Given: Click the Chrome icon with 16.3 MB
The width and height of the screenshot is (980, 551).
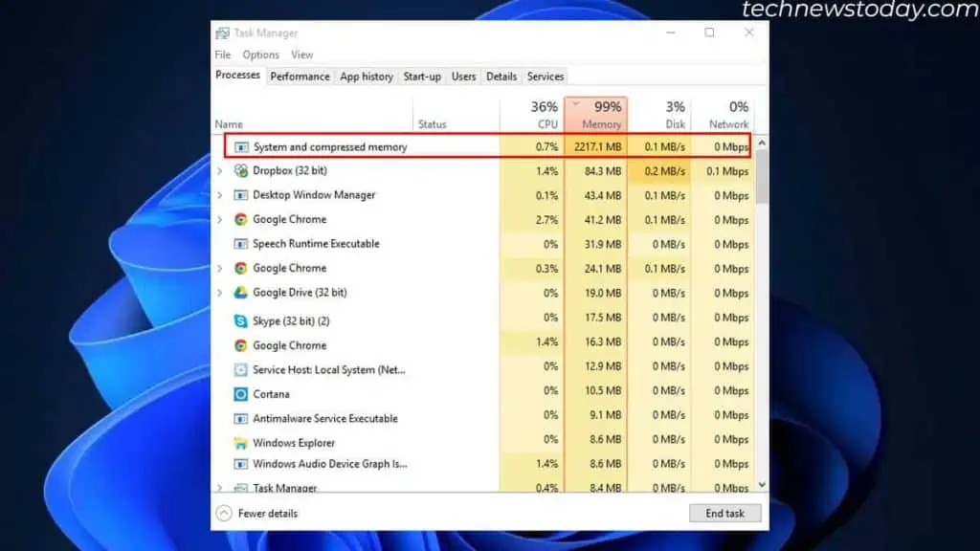Looking at the screenshot, I should pos(240,345).
